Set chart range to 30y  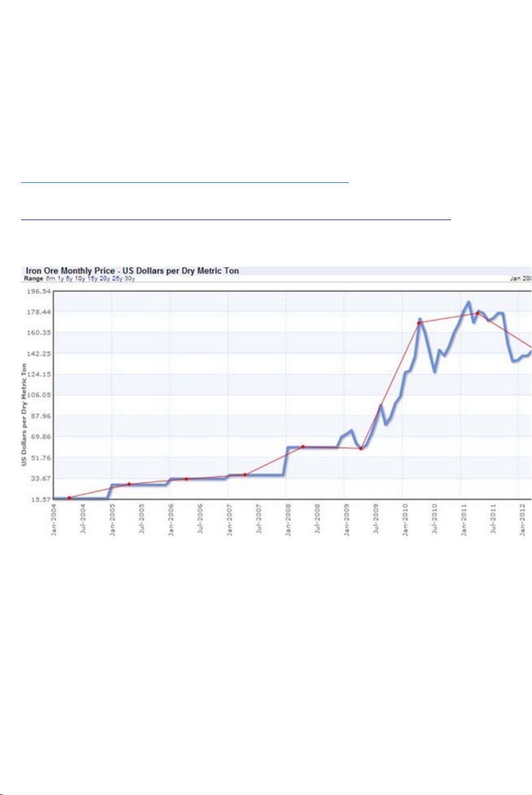tap(129, 279)
